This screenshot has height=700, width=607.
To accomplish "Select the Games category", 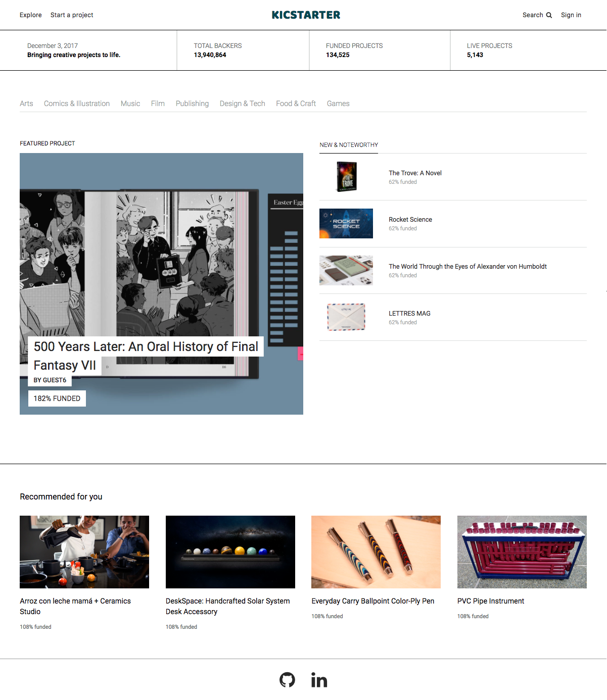I will tap(338, 104).
